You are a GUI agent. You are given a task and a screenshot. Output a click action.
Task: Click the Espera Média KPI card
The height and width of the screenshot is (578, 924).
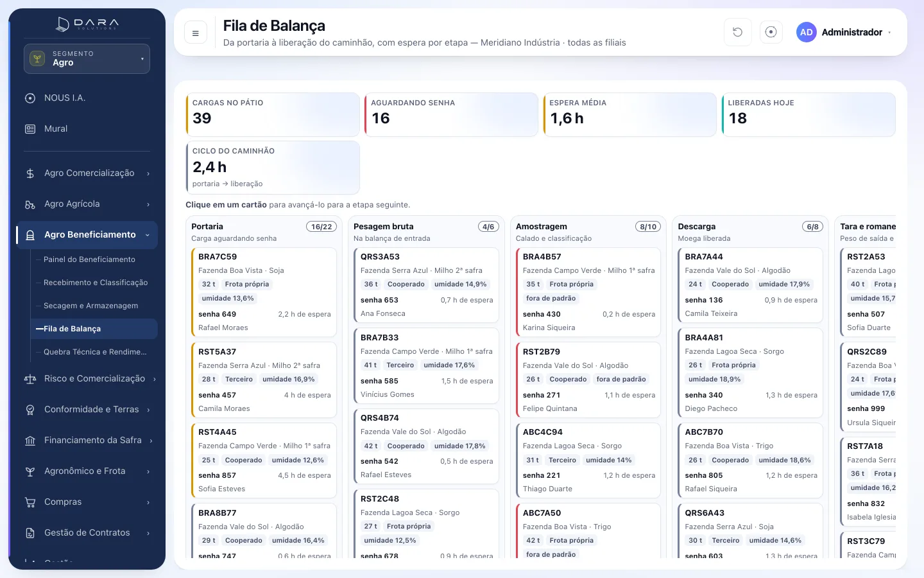tap(629, 115)
